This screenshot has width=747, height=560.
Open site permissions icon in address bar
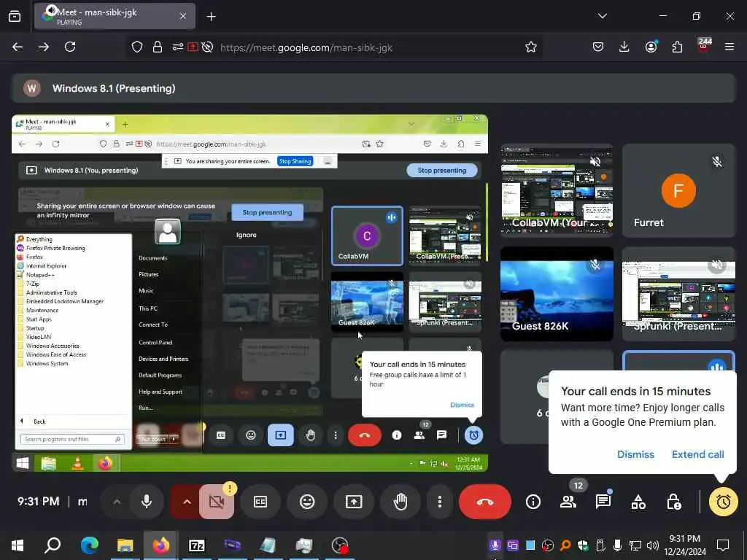pos(178,47)
